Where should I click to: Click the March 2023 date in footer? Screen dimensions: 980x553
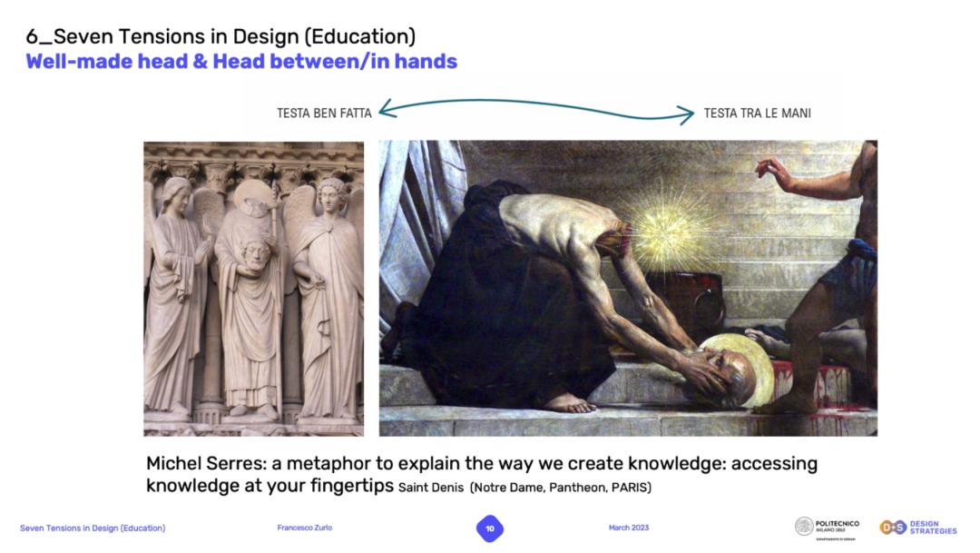click(x=628, y=528)
